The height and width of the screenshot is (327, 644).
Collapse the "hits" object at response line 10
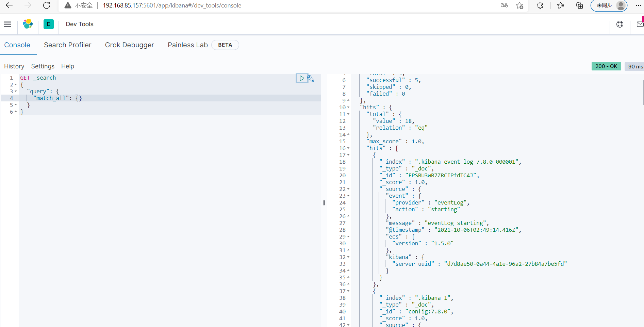[x=348, y=108]
